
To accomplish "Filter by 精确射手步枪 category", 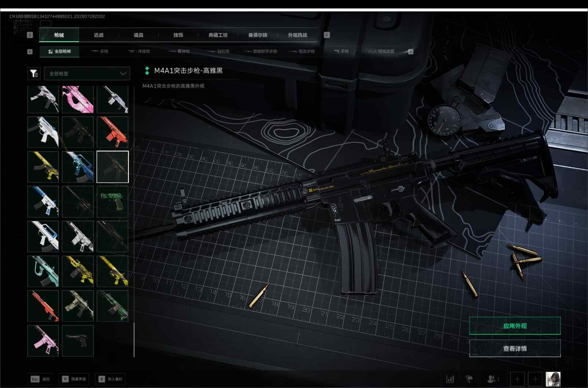I will 260,51.
